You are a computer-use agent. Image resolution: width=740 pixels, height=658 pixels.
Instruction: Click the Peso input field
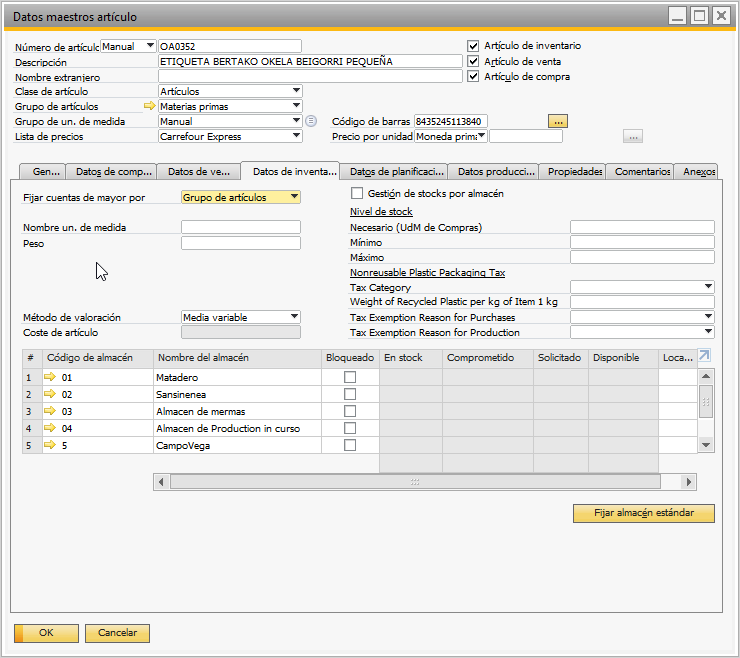point(241,243)
